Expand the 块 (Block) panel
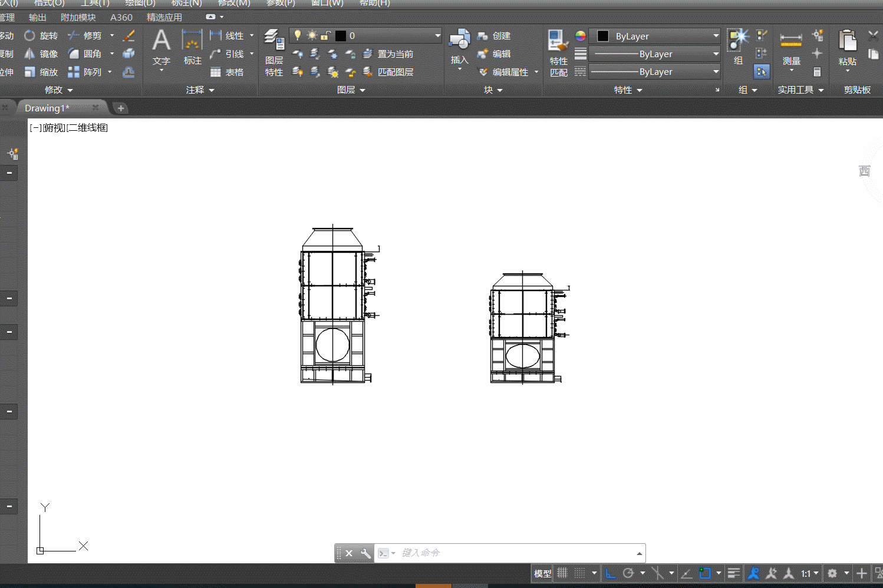This screenshot has width=883, height=588. (493, 90)
